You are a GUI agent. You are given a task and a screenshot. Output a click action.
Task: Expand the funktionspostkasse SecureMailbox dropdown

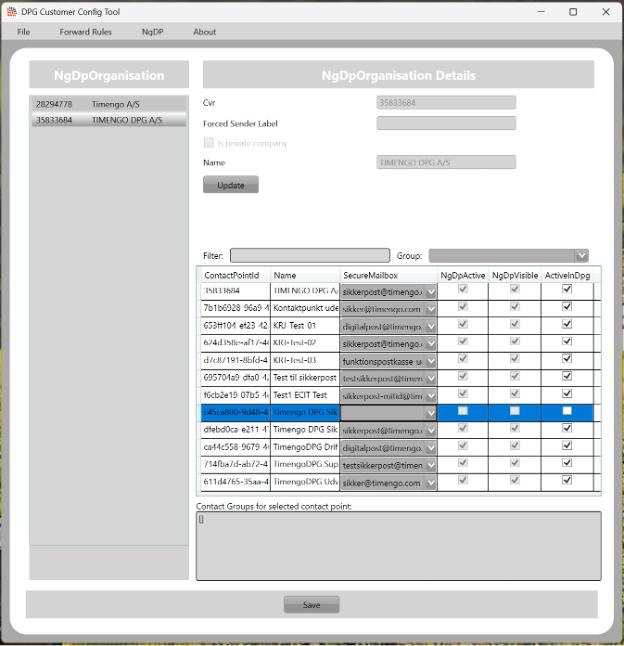tap(431, 361)
